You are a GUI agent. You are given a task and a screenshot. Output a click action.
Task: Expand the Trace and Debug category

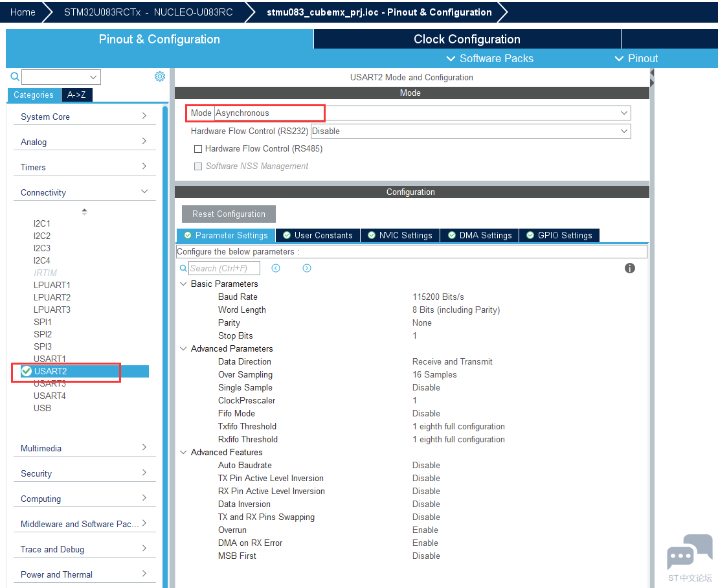click(85, 548)
